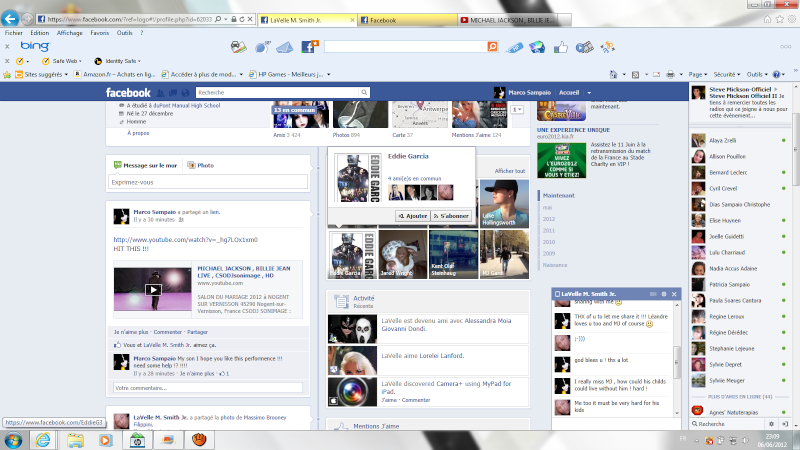
Task: Click the Windows Start button
Action: click(x=13, y=440)
